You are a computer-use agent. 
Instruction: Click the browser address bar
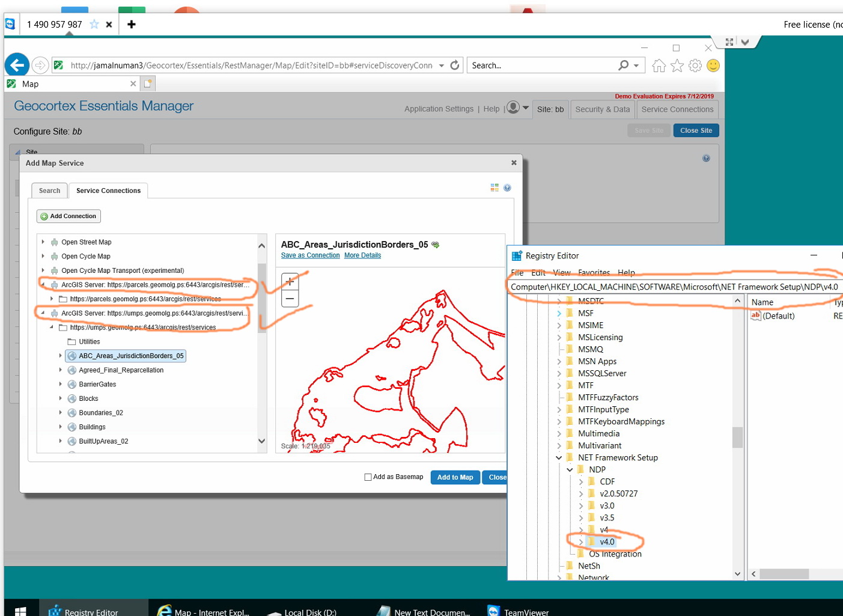[x=251, y=65]
